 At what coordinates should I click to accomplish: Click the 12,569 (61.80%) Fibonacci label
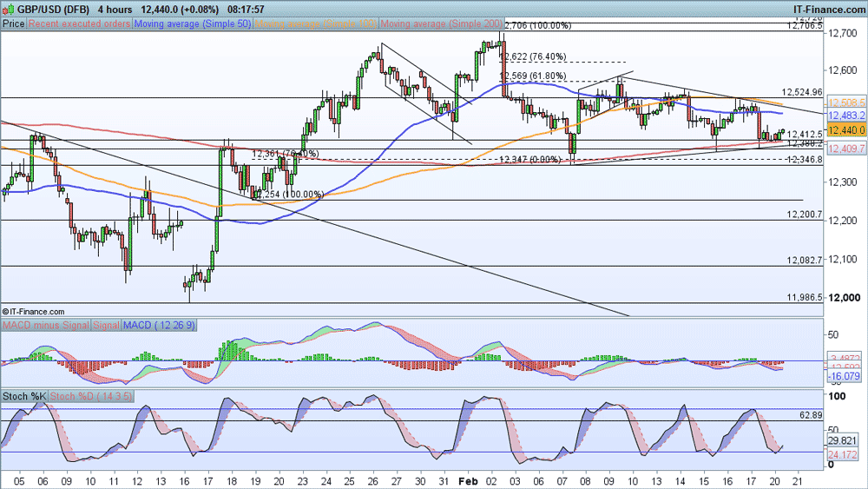(x=533, y=76)
